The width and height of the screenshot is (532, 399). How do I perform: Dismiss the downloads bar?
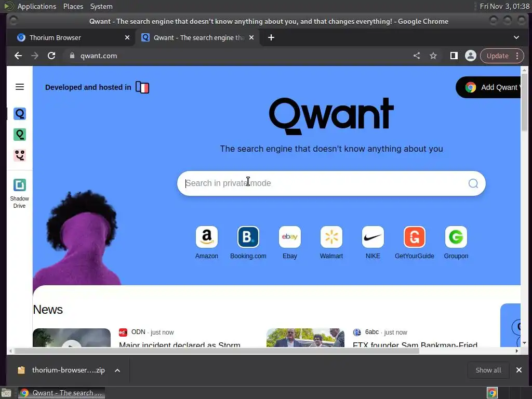click(x=519, y=370)
